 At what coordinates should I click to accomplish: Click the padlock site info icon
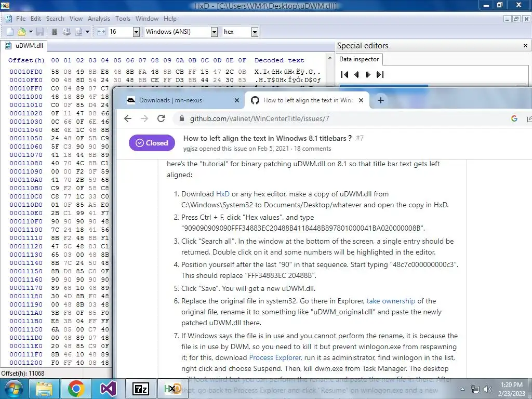[182, 119]
